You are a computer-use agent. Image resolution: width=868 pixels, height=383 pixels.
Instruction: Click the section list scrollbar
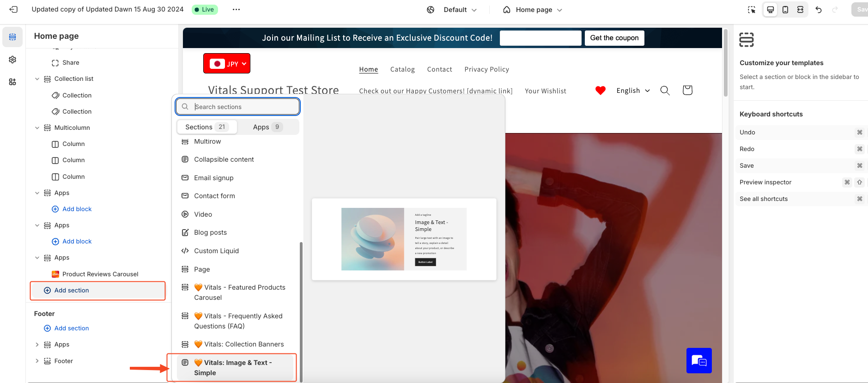tap(301, 312)
